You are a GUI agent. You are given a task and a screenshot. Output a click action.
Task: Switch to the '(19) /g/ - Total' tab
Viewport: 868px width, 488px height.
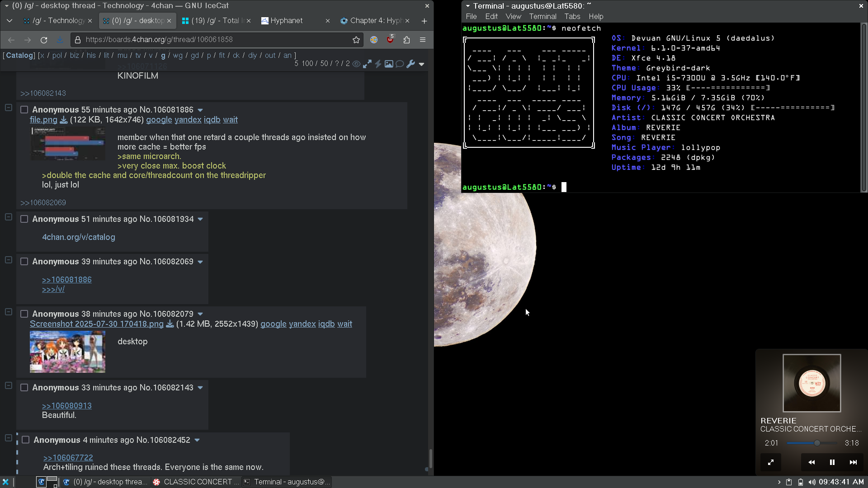click(x=216, y=21)
